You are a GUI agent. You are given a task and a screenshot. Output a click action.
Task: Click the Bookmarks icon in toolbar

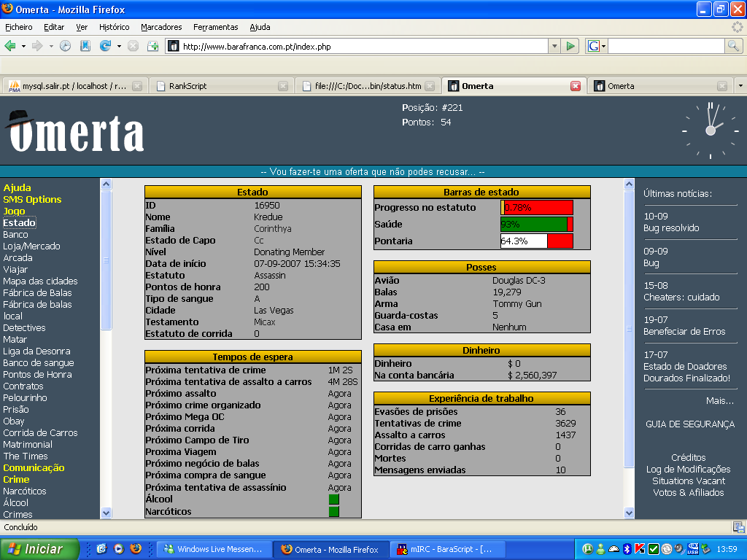pos(85,46)
